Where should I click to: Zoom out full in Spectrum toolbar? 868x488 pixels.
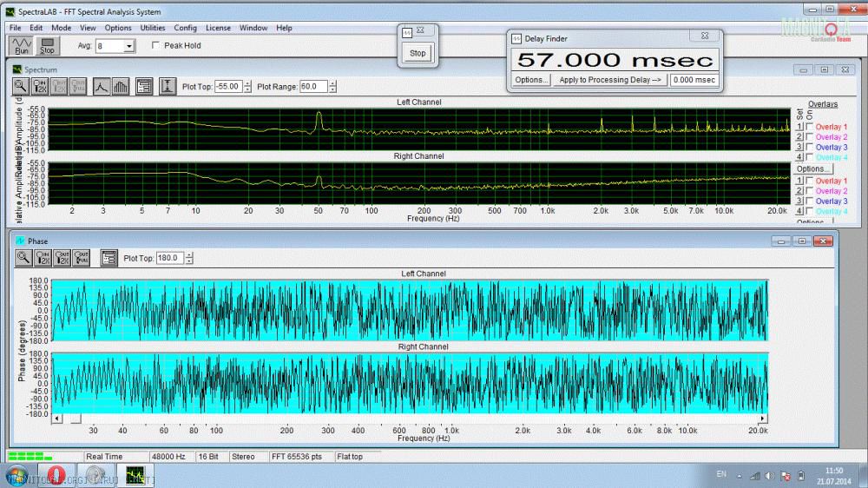tap(78, 87)
